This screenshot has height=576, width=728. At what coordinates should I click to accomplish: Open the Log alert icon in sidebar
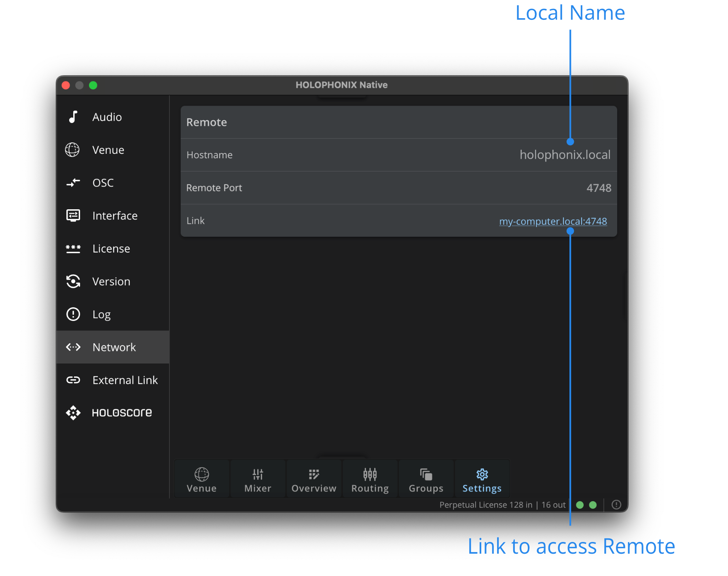[73, 314]
